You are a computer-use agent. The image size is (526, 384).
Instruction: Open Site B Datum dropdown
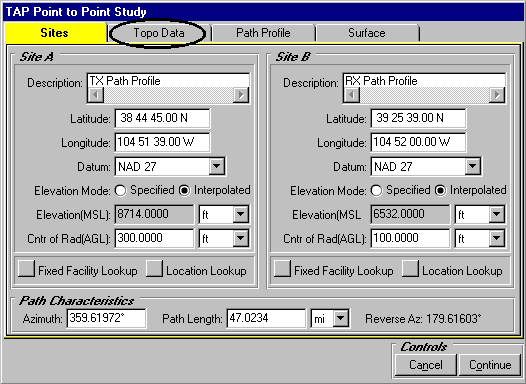click(472, 166)
